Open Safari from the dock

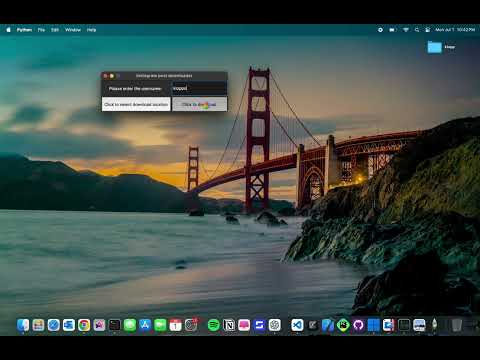pos(53,325)
